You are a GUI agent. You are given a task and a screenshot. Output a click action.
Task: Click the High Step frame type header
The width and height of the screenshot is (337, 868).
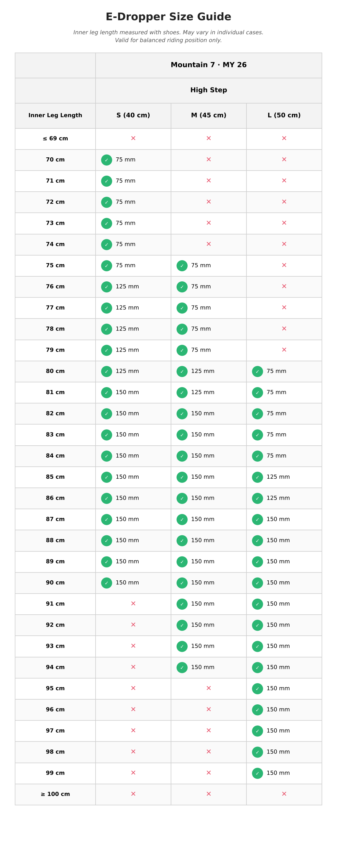pos(209,91)
